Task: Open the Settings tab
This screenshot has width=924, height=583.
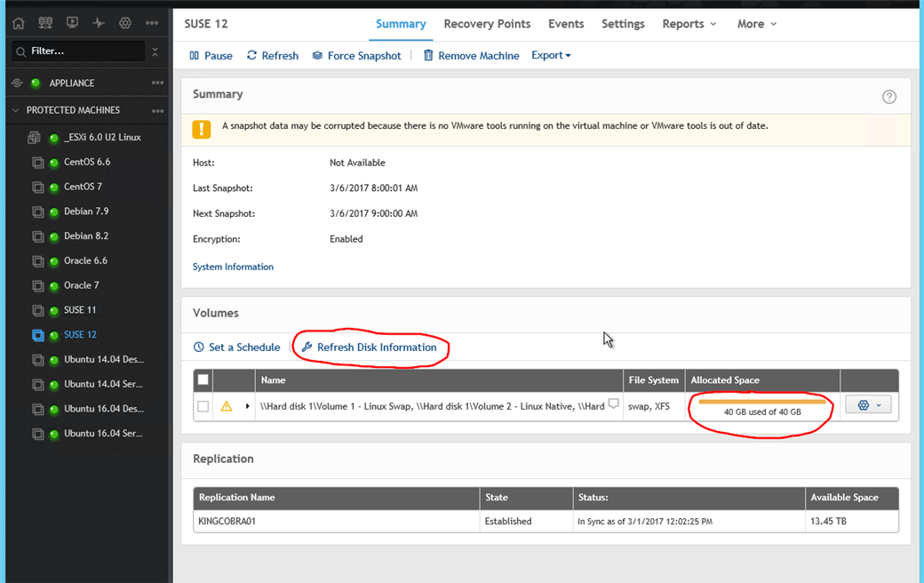Action: point(623,24)
